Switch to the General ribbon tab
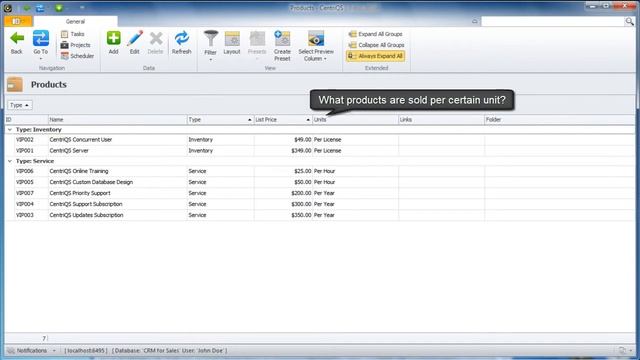 (x=76, y=22)
